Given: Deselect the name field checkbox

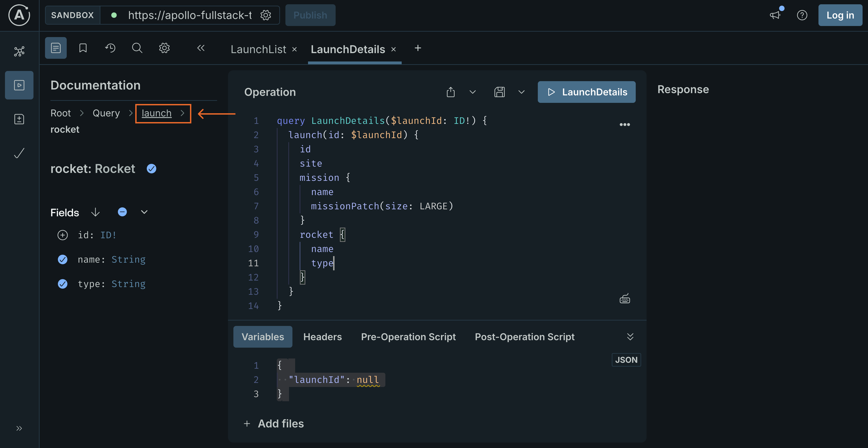Looking at the screenshot, I should [63, 259].
